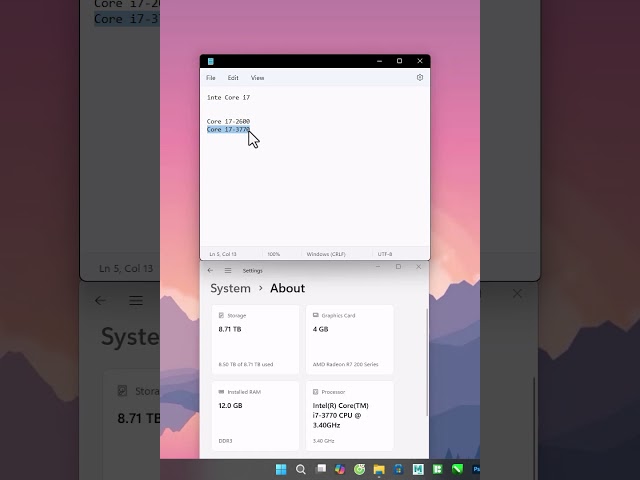Close the Settings window
Image resolution: width=640 pixels, height=480 pixels.
418,267
